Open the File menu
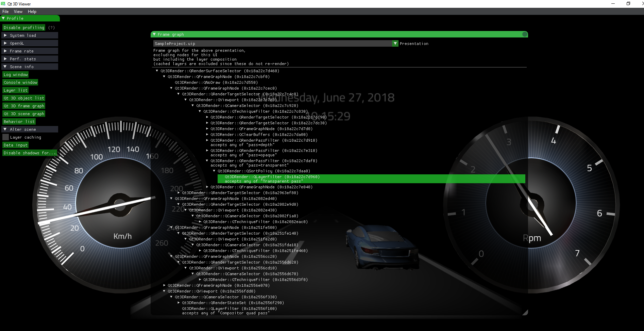 (x=5, y=12)
